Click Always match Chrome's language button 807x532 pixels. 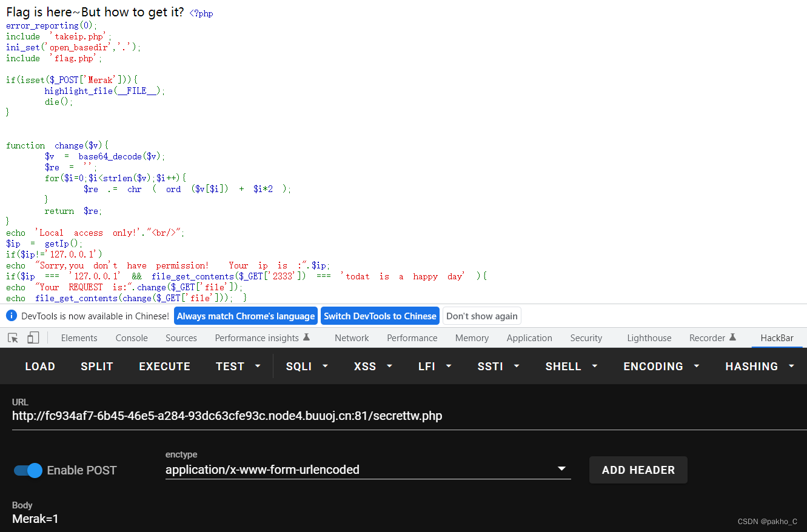(246, 316)
